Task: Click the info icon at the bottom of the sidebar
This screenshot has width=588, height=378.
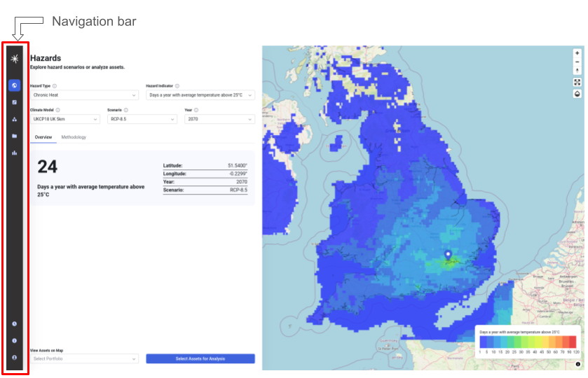Action: click(x=14, y=340)
